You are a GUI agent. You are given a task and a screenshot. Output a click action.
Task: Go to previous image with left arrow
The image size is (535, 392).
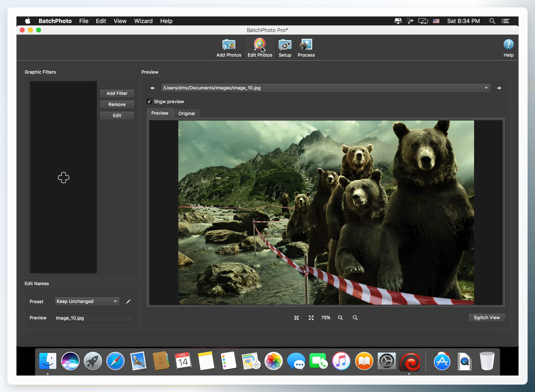coord(152,88)
